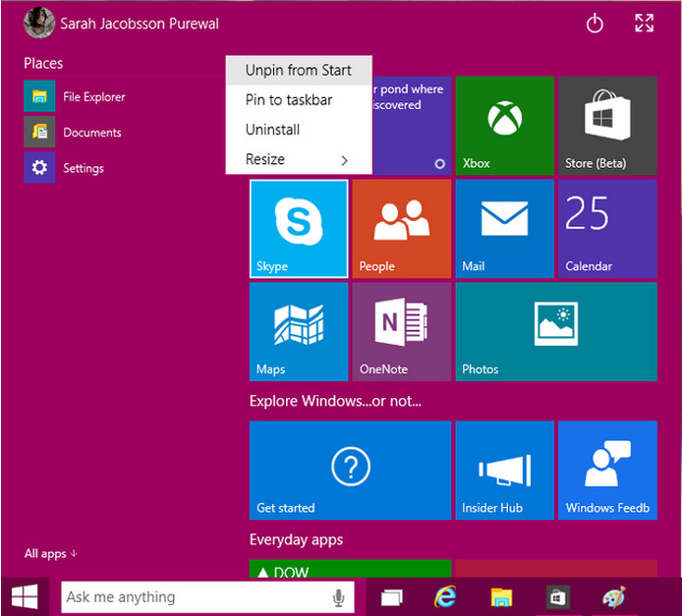Open the Windows Feedback tile

click(x=607, y=470)
